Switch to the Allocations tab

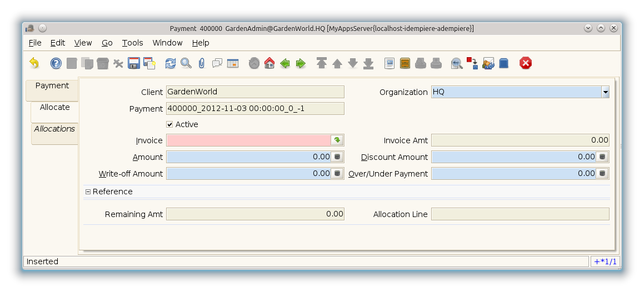tap(54, 129)
